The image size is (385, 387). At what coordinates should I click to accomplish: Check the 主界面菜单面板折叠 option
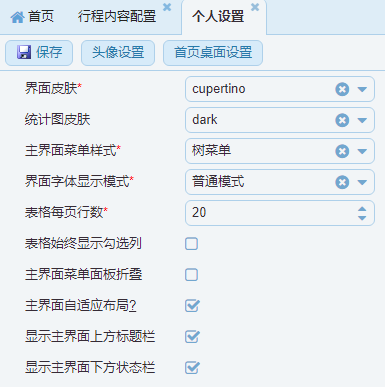[192, 275]
